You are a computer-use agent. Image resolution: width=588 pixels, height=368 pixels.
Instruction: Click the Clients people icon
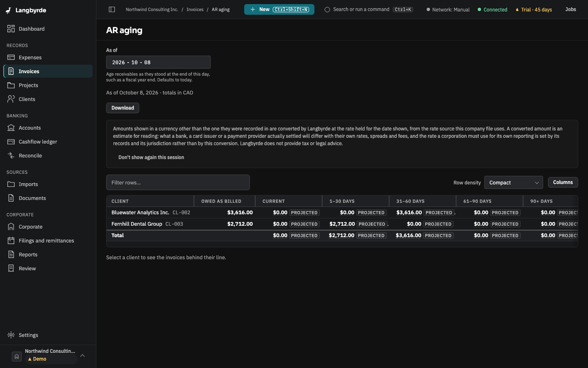(x=11, y=99)
